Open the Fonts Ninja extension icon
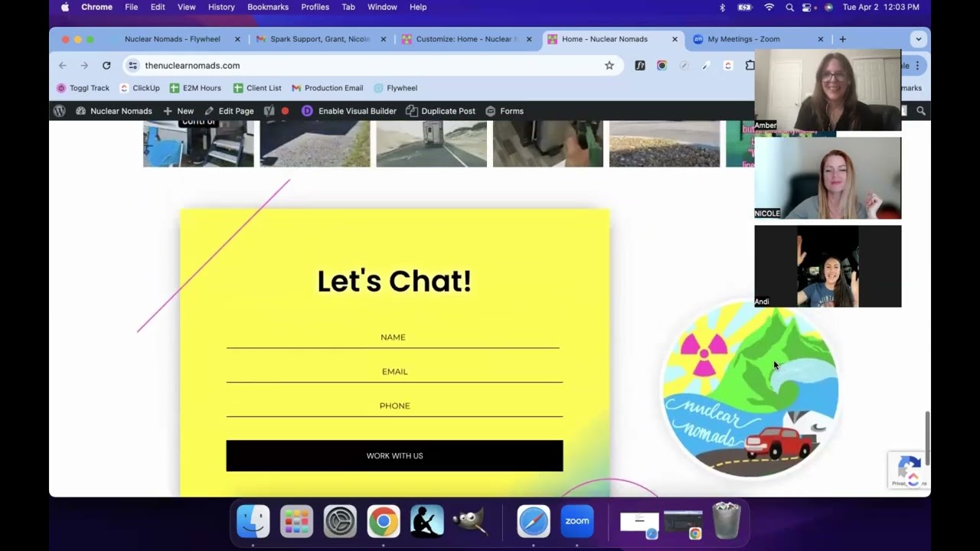The width and height of the screenshot is (980, 551). 640,66
